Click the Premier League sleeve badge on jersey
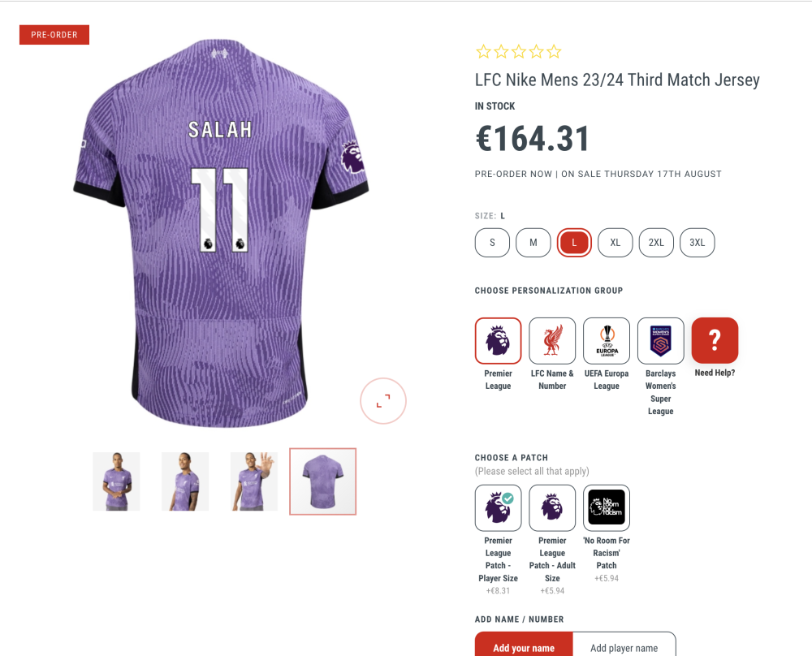The height and width of the screenshot is (656, 812). click(352, 157)
